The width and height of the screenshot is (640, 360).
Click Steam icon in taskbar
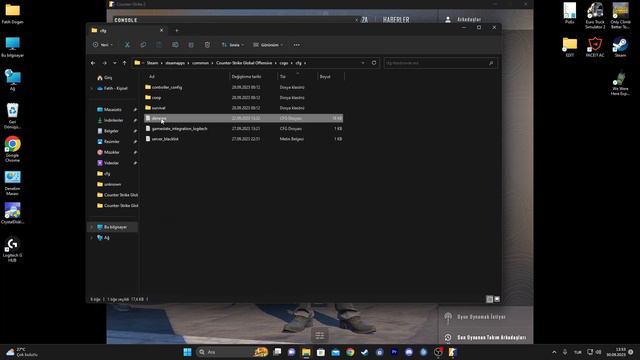click(x=364, y=352)
